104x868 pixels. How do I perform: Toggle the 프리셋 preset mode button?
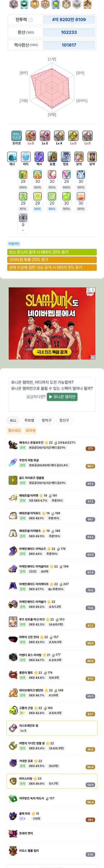[30, 430]
